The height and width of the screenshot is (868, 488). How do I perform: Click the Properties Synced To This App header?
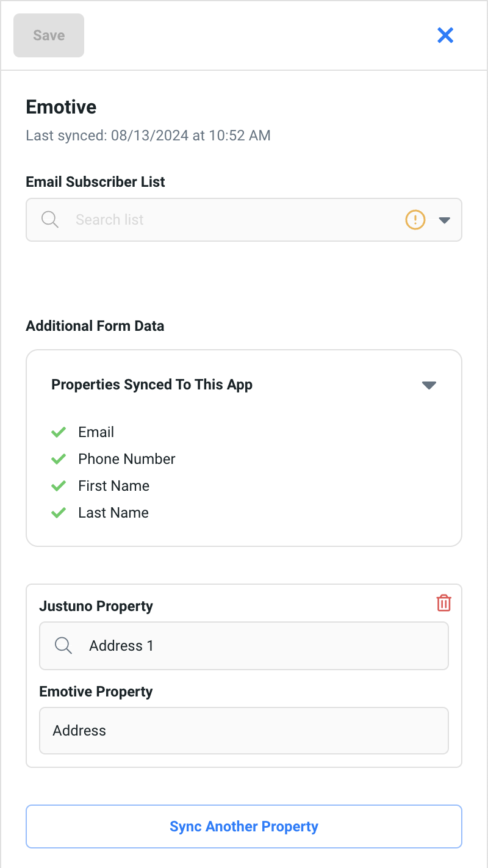152,385
